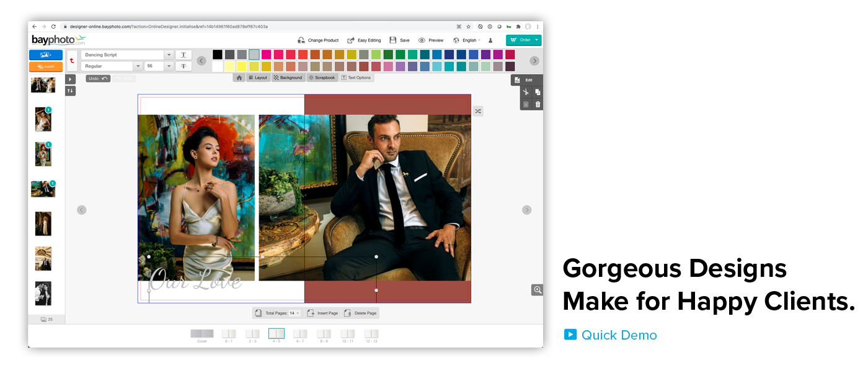Click the trash delete icon in Edit panel
The width and height of the screenshot is (868, 383).
(x=538, y=104)
